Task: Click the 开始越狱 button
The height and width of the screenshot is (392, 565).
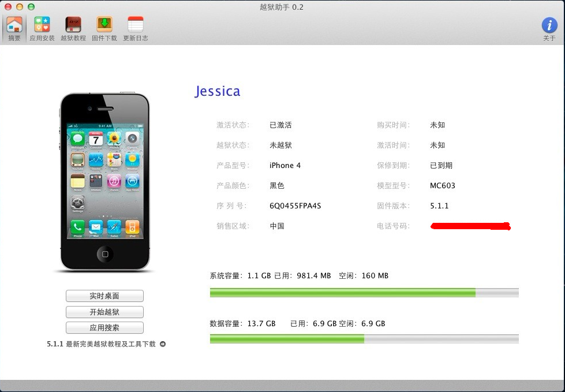Action: click(104, 312)
